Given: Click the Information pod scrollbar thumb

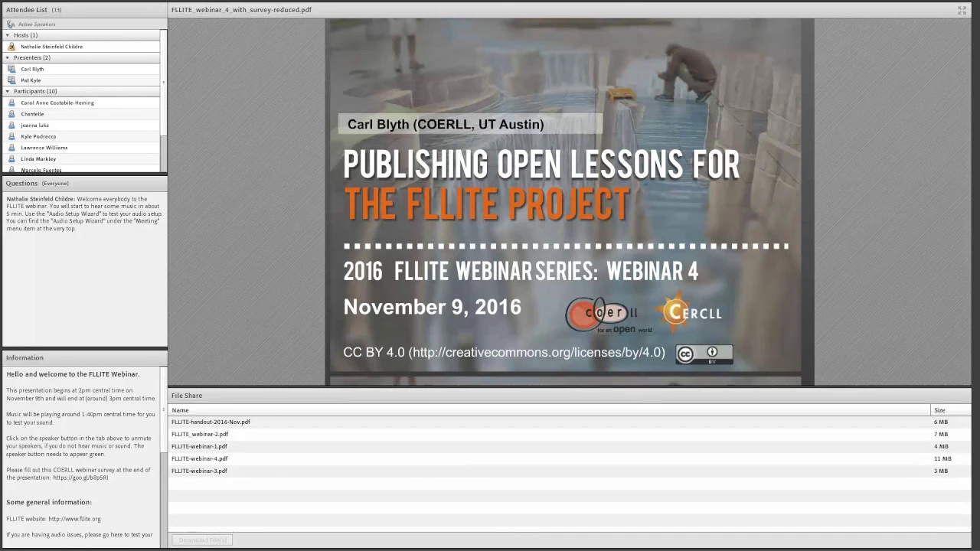Looking at the screenshot, I should click(x=163, y=409).
